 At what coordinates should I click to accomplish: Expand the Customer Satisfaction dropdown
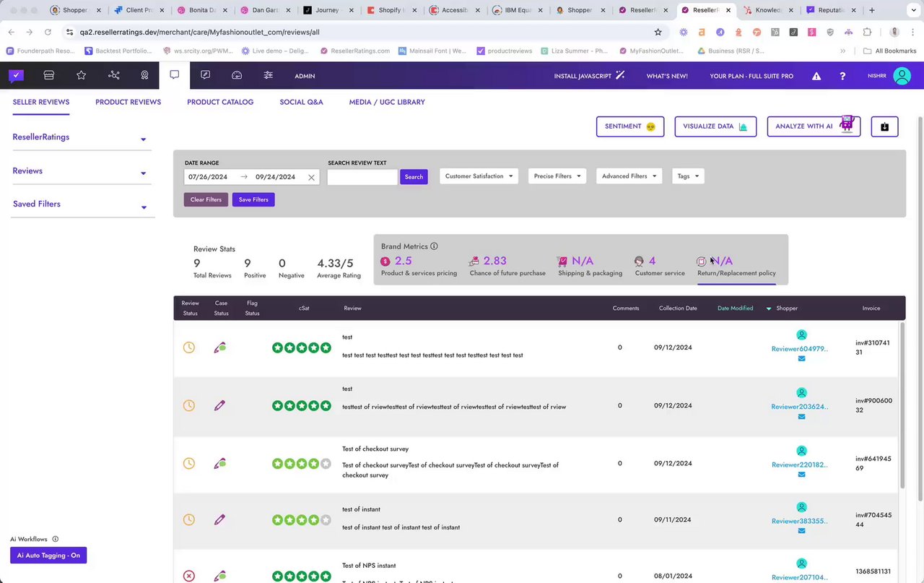479,176
